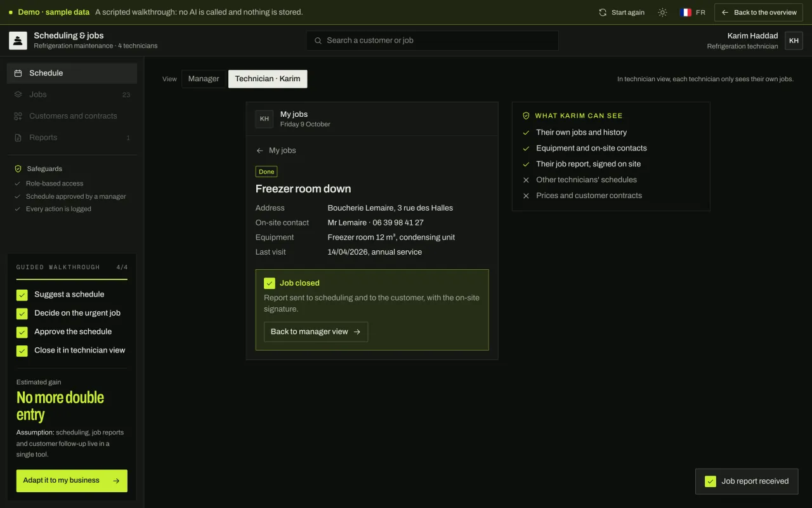
Task: Click the arrow on Adapt it to my business
Action: [116, 481]
